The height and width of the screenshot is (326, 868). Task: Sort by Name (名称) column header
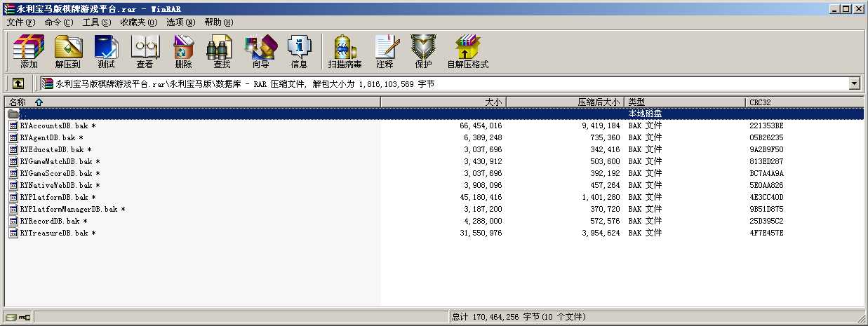point(192,102)
